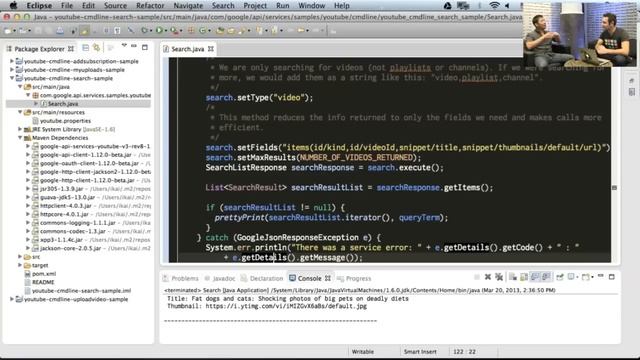Select README file in Package Explorer
Screen dimensions: 640x360
[43, 282]
